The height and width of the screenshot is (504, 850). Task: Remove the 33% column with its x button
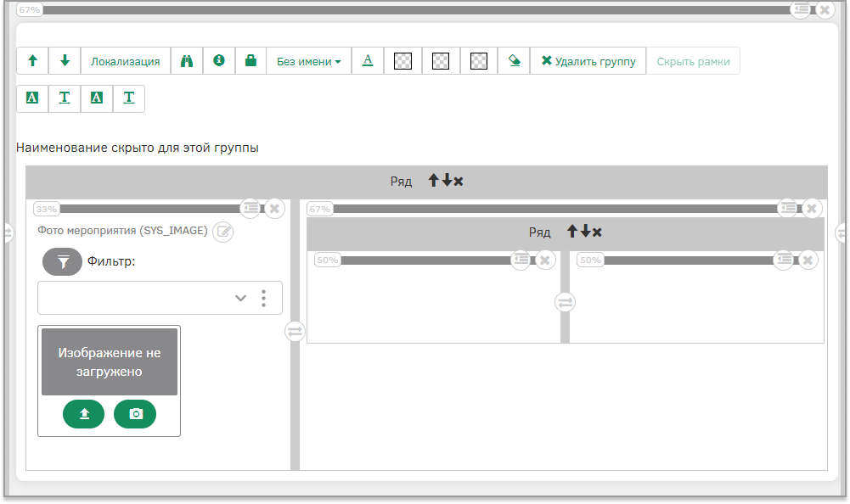[274, 208]
